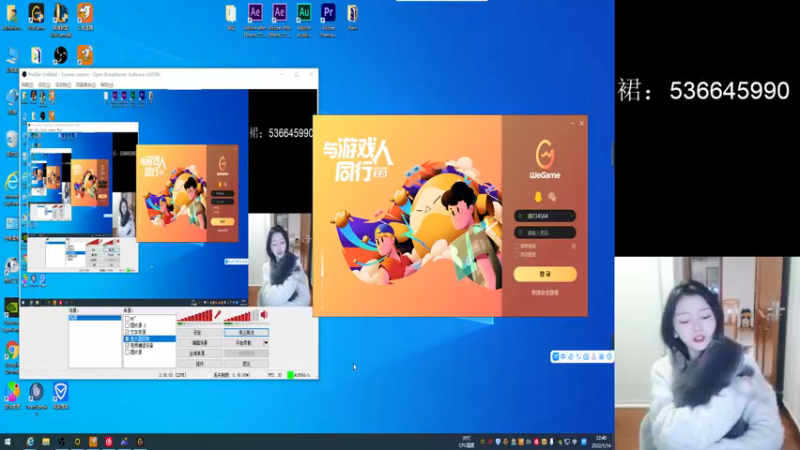Open the Rain archive icon on the desktop
This screenshot has height=450, width=800.
coord(352,16)
